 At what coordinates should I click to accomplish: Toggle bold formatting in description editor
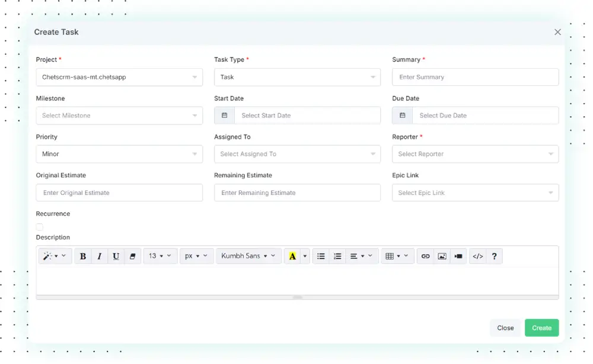[83, 256]
